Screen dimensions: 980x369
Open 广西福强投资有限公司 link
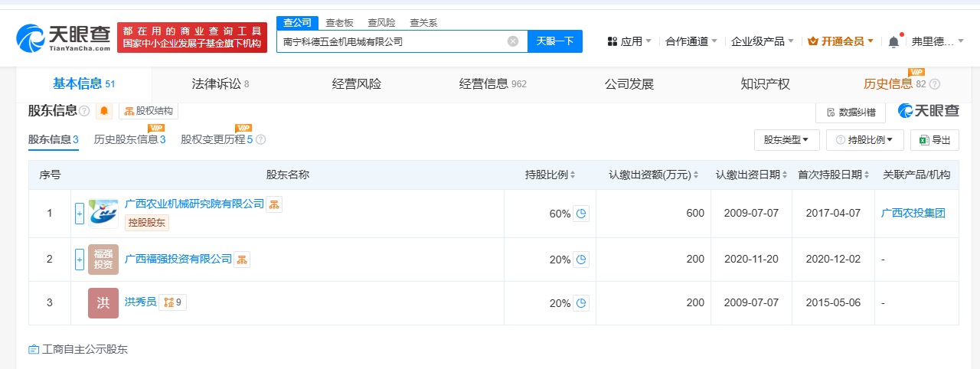click(x=178, y=259)
